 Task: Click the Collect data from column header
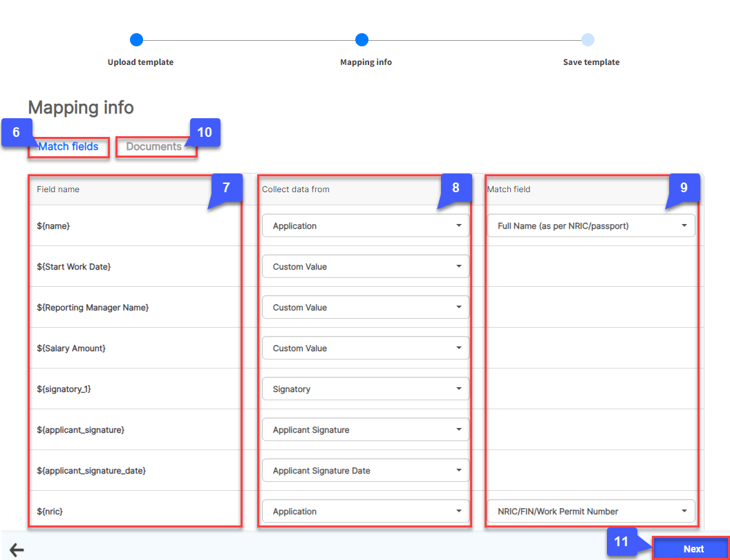pyautogui.click(x=295, y=189)
